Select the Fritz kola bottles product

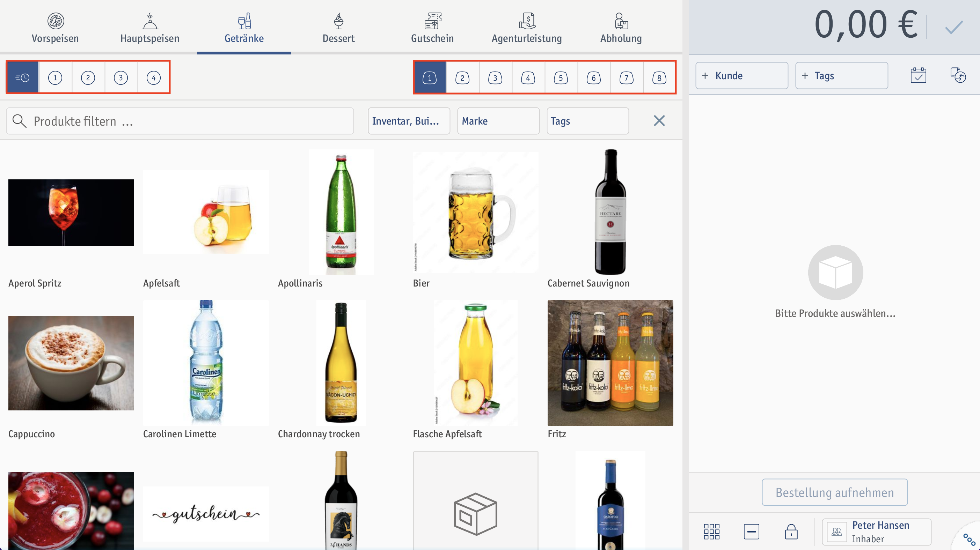610,363
